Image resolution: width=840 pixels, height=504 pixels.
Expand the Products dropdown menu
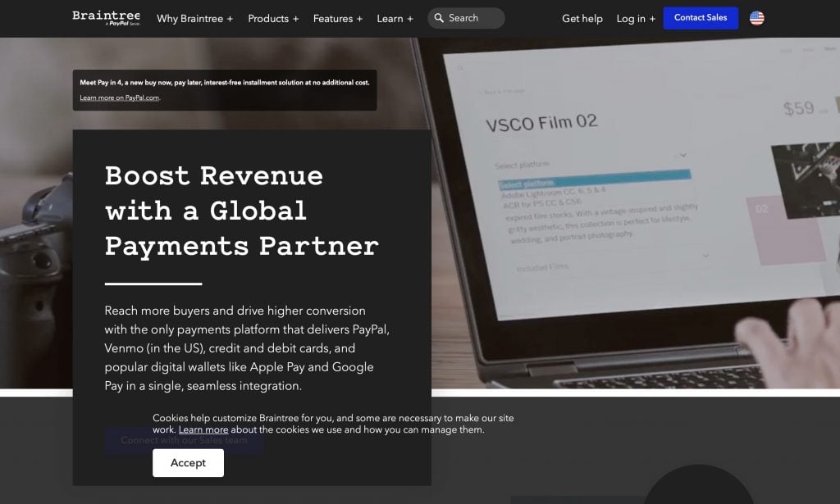click(273, 19)
